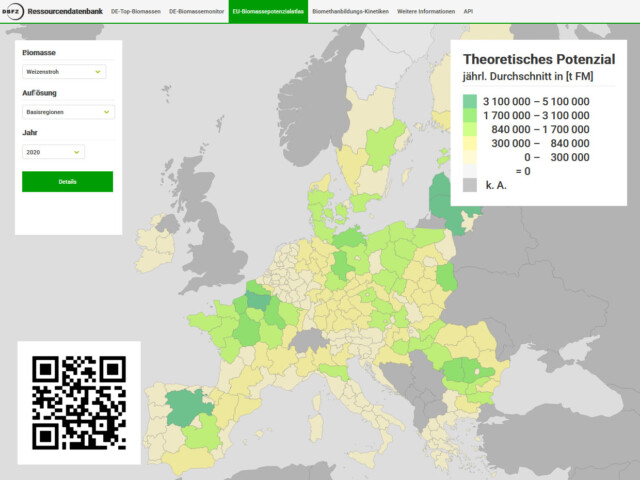This screenshot has width=640, height=480.
Task: Click the gray k. A. legend swatch
Action: point(470,185)
